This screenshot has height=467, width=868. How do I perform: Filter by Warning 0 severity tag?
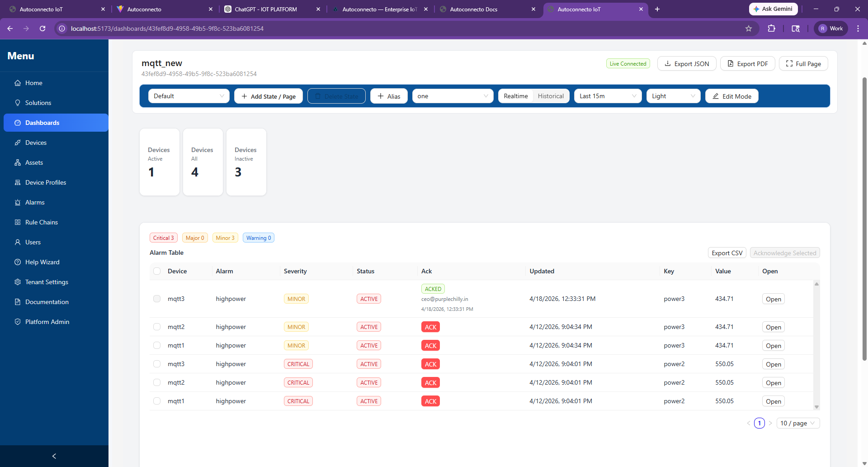[259, 238]
